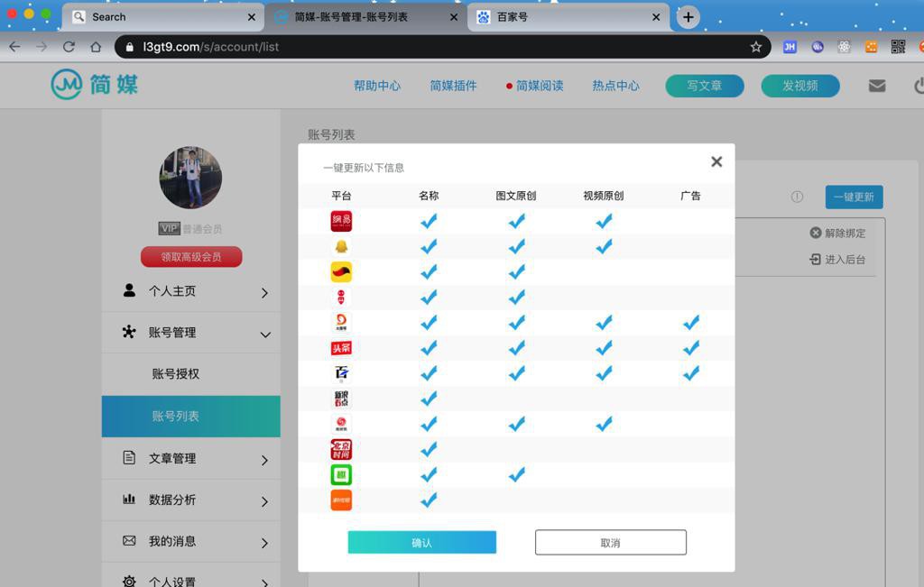Toggle the green icon row 图文原创 checkmark
The height and width of the screenshot is (587, 924).
(517, 474)
